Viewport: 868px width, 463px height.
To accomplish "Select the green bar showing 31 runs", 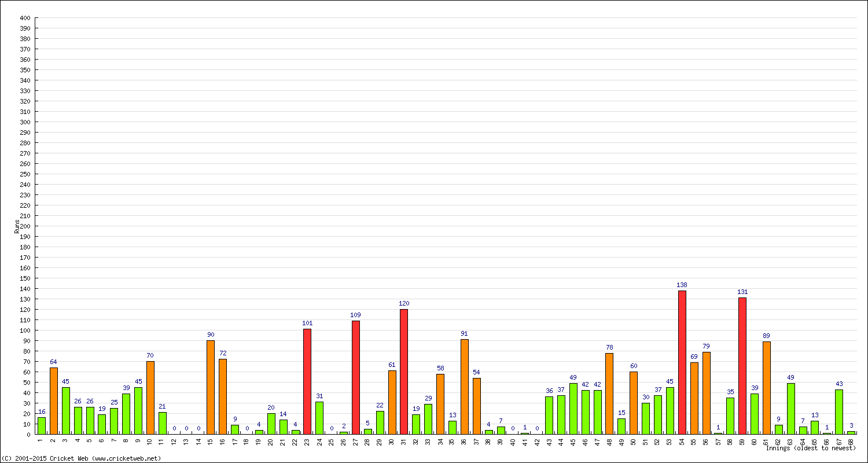I will (x=319, y=418).
